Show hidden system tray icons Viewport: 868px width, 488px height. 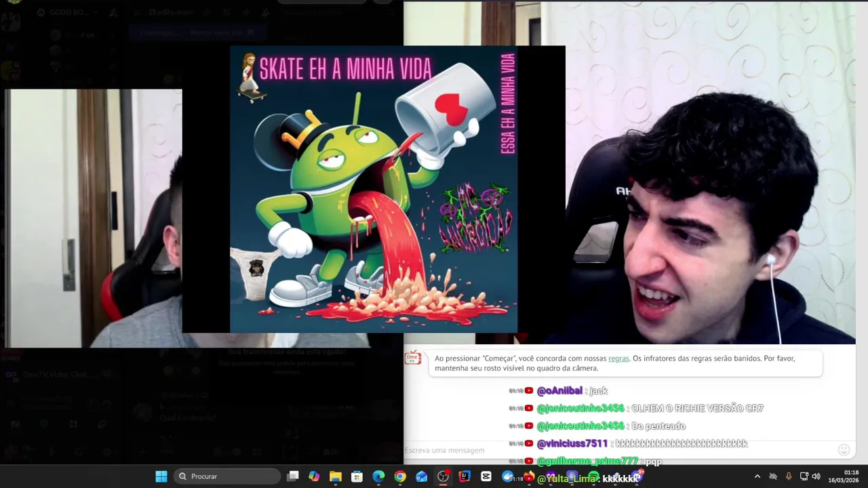(x=757, y=476)
